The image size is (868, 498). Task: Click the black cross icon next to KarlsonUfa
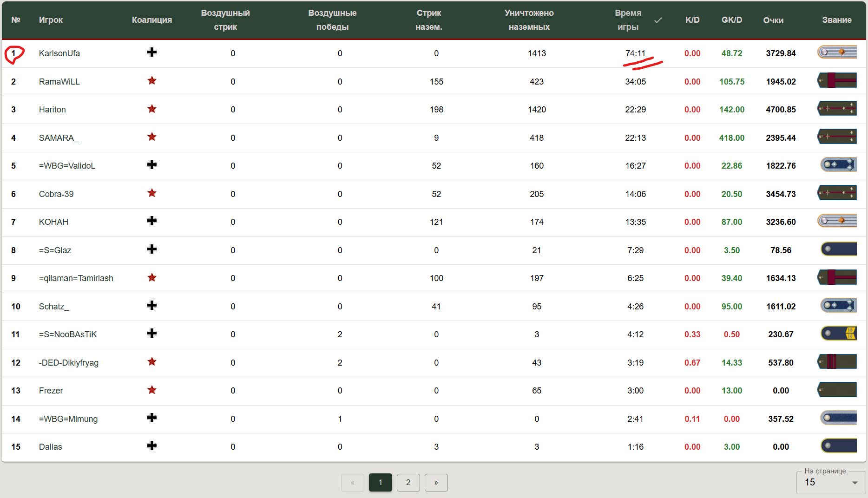152,52
